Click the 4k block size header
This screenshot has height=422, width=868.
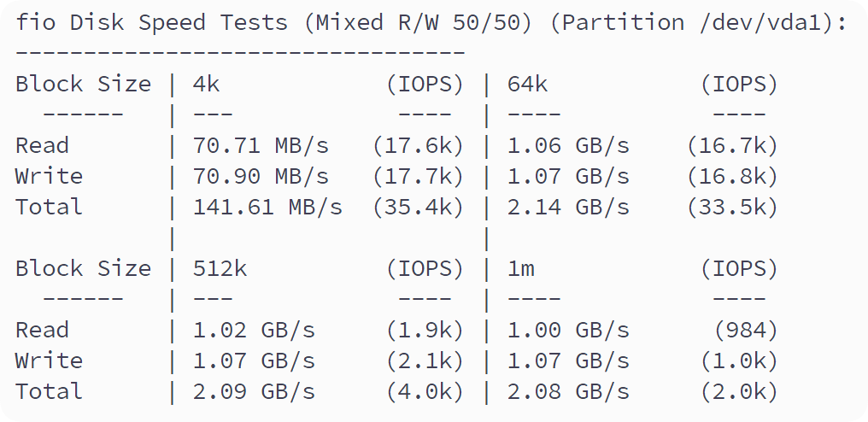[x=207, y=84]
